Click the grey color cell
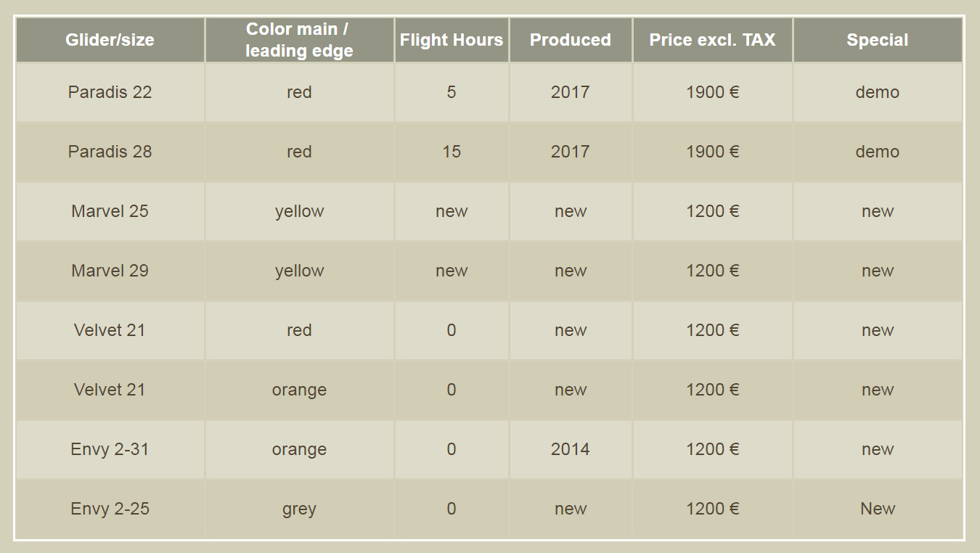 300,509
